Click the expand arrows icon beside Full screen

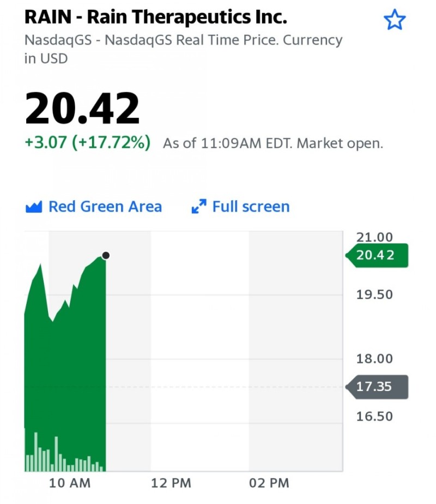coord(199,206)
